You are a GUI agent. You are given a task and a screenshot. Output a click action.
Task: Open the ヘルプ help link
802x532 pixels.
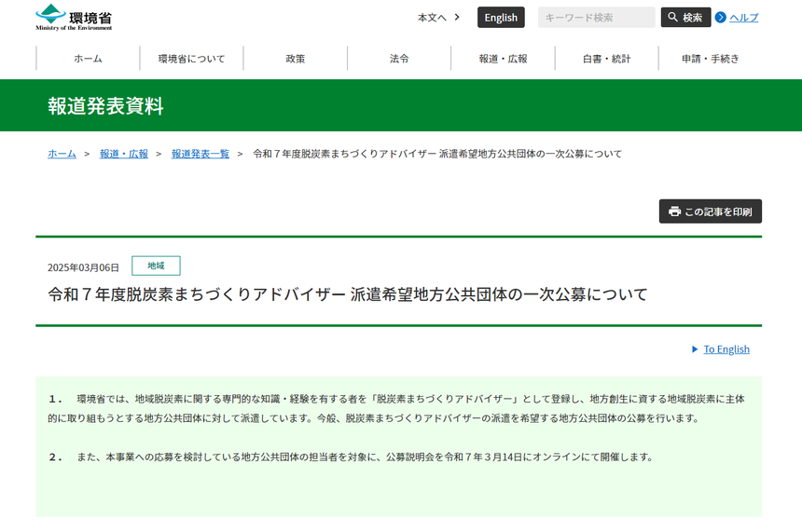pos(743,18)
